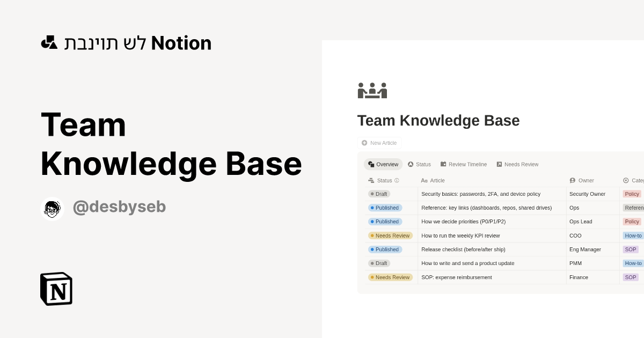Click the arrow icon beside Needs Review view
The width and height of the screenshot is (644, 338).
pos(499,164)
